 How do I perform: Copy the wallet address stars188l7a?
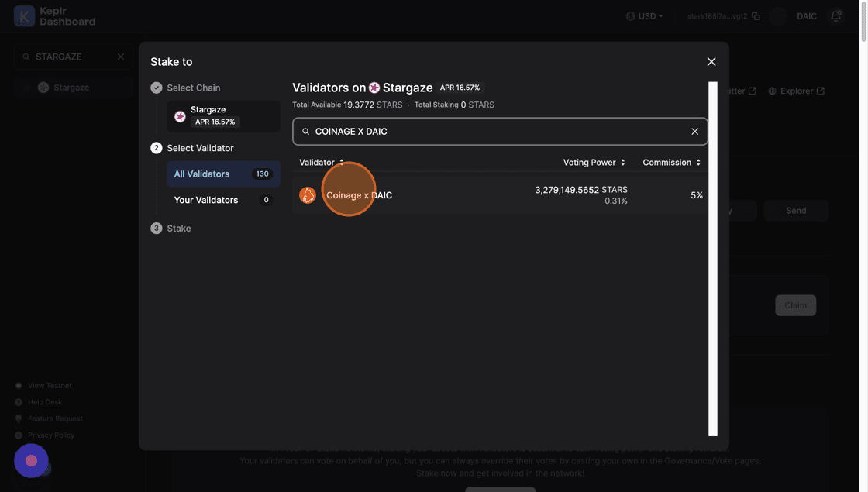[x=756, y=16]
